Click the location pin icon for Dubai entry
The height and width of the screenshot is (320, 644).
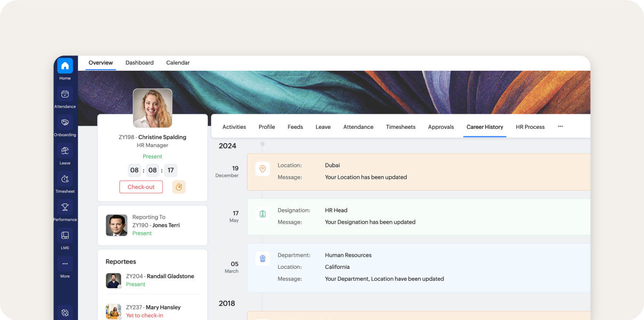(262, 169)
